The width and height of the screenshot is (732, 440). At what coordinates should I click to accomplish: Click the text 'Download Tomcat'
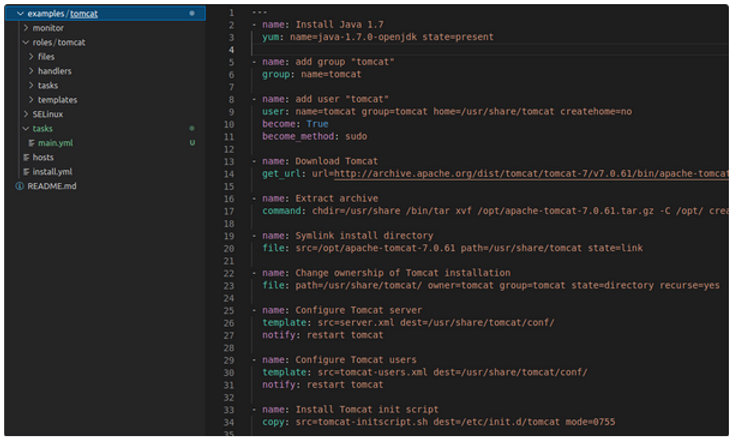click(337, 161)
